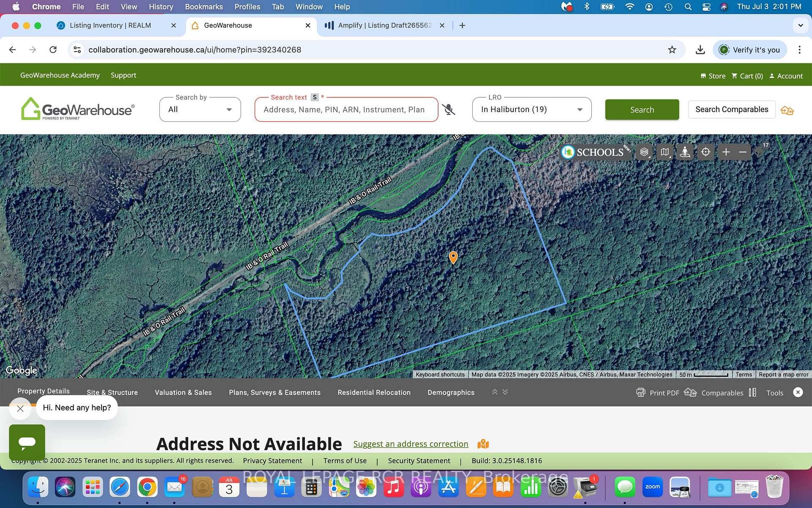Collapse the property details panel chevron
812x508 pixels.
(x=495, y=392)
